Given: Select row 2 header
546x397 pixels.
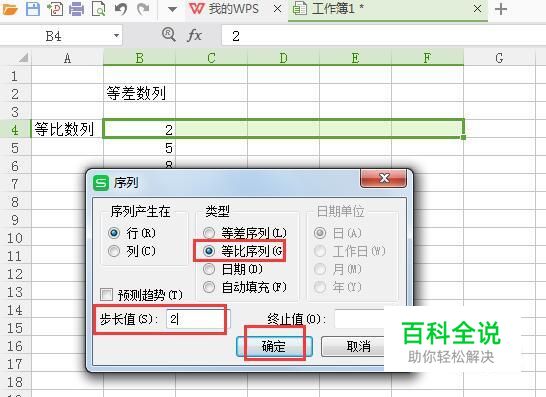Looking at the screenshot, I should (x=15, y=93).
